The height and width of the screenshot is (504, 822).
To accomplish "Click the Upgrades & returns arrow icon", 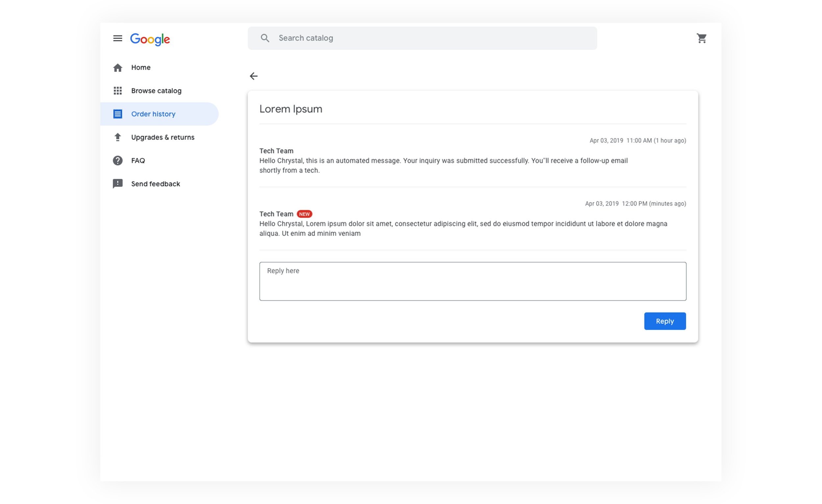I will 117,137.
